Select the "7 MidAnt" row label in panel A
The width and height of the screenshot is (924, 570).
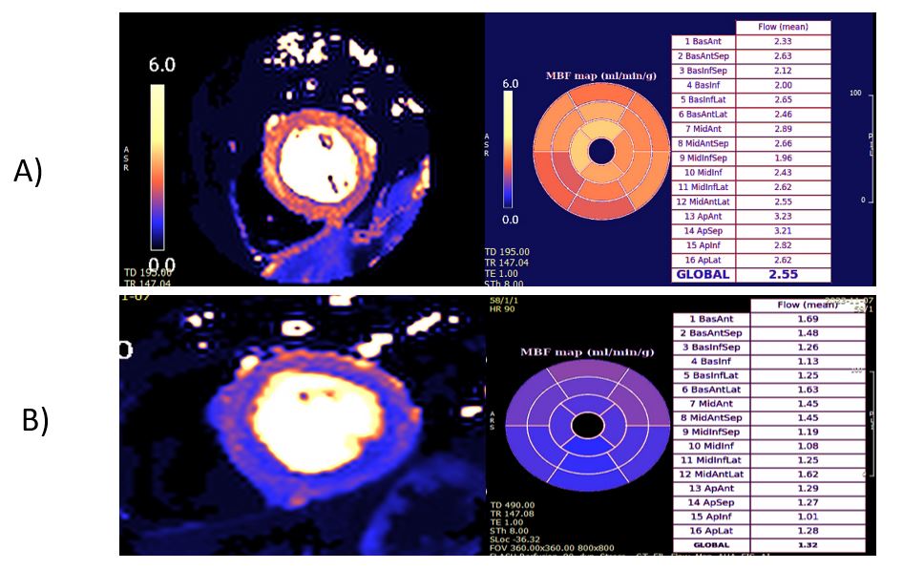(706, 129)
